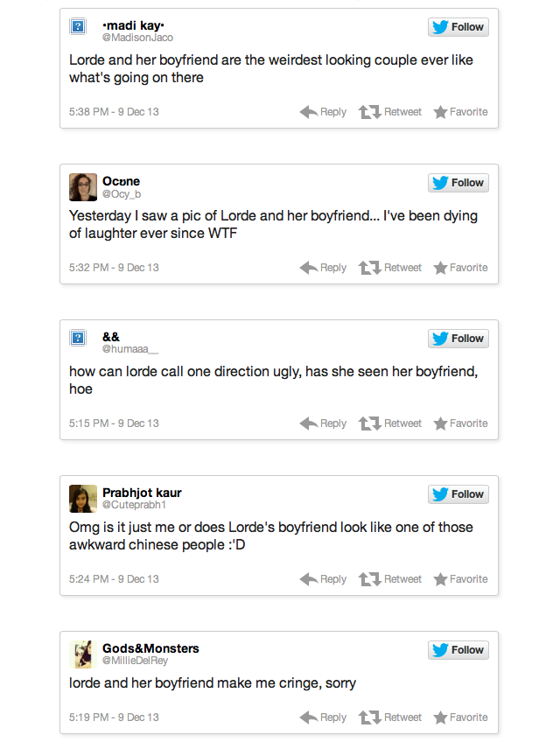The width and height of the screenshot is (546, 756).
Task: Favorite the tweet by Ocy_b
Action: pos(460,268)
